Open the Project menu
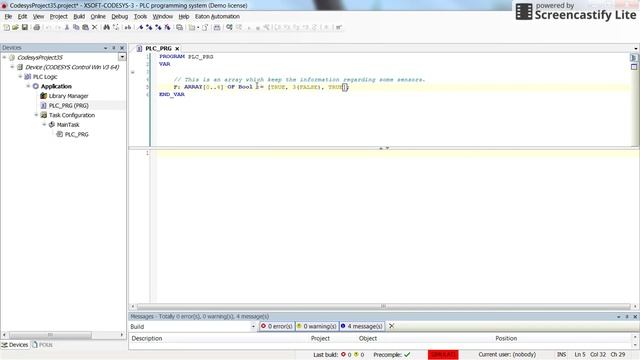The image size is (640, 360). (58, 16)
